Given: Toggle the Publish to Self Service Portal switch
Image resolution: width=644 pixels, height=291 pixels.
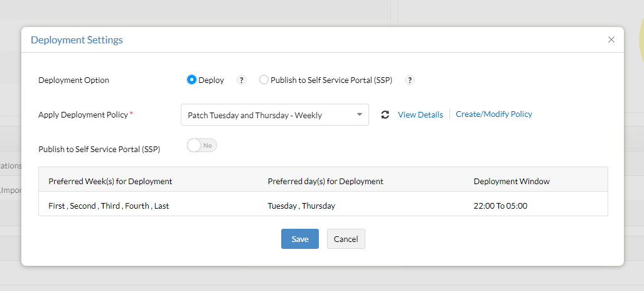Looking at the screenshot, I should point(201,145).
